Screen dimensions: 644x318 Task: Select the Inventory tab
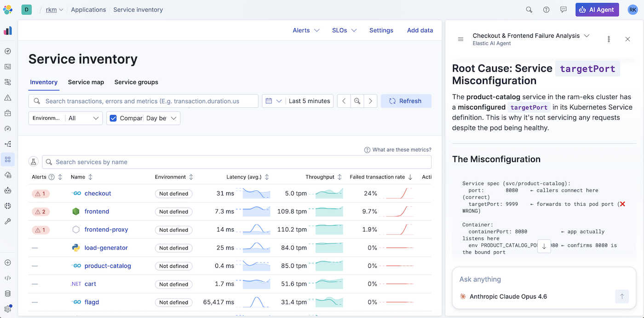[x=44, y=82]
